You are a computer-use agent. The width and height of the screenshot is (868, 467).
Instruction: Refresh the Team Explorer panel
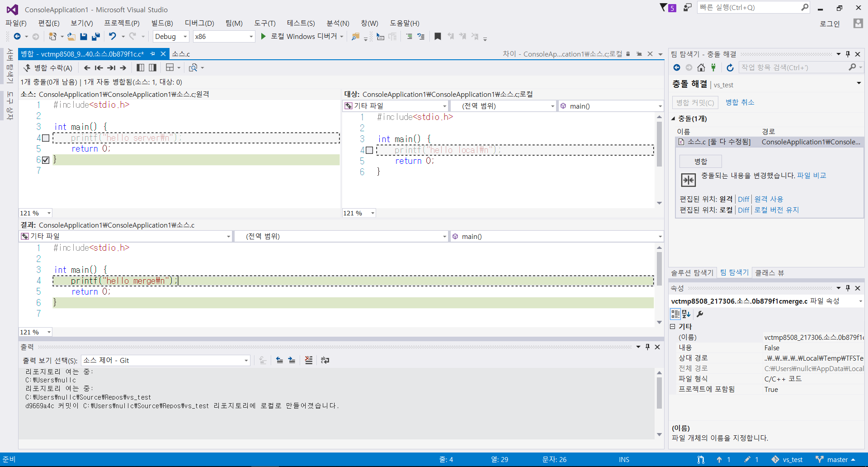point(730,67)
